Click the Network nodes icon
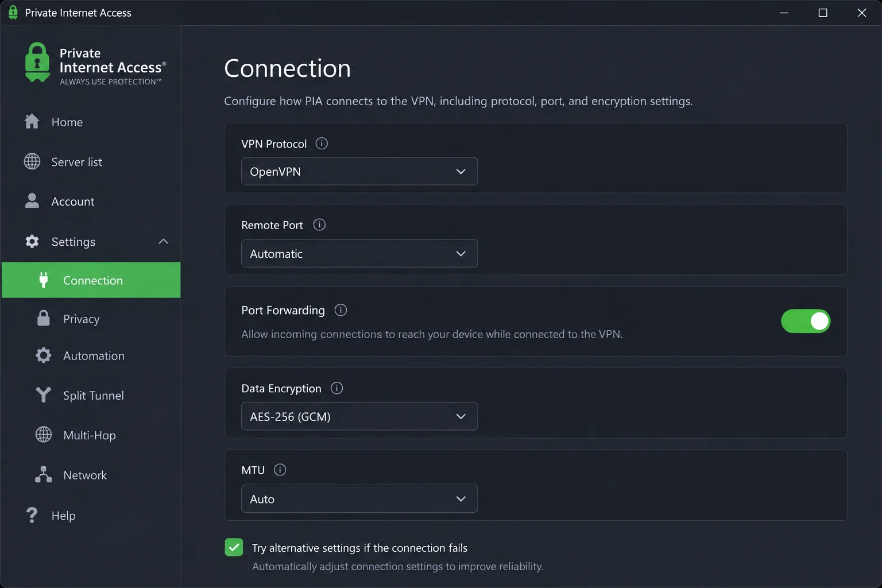 44,474
